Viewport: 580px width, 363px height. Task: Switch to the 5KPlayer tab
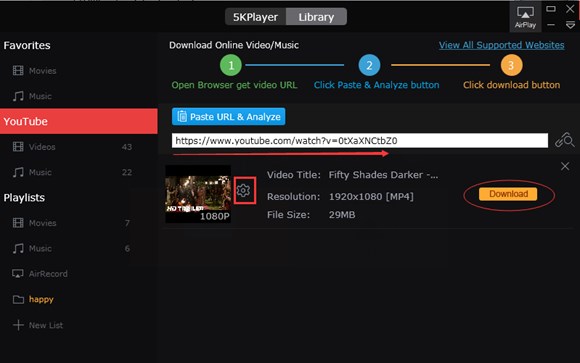pyautogui.click(x=255, y=17)
